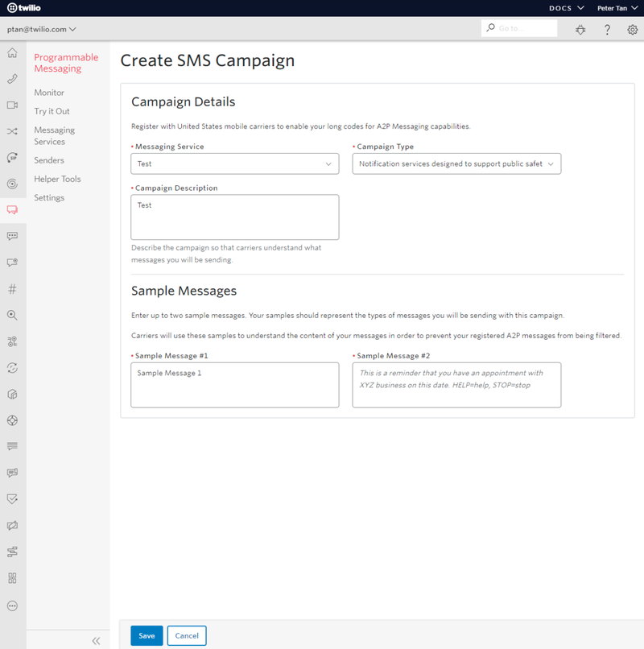Click the chat bubble with slash icon

pyautogui.click(x=12, y=526)
